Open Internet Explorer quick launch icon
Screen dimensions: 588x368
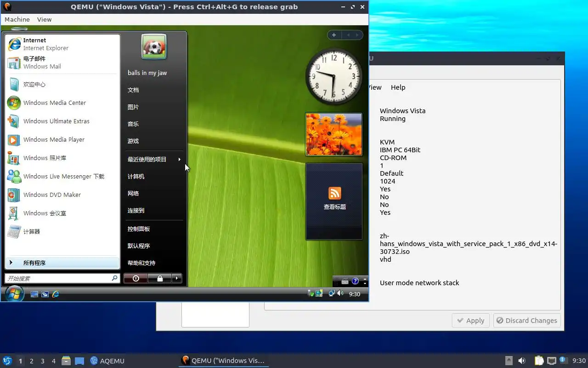tap(56, 294)
